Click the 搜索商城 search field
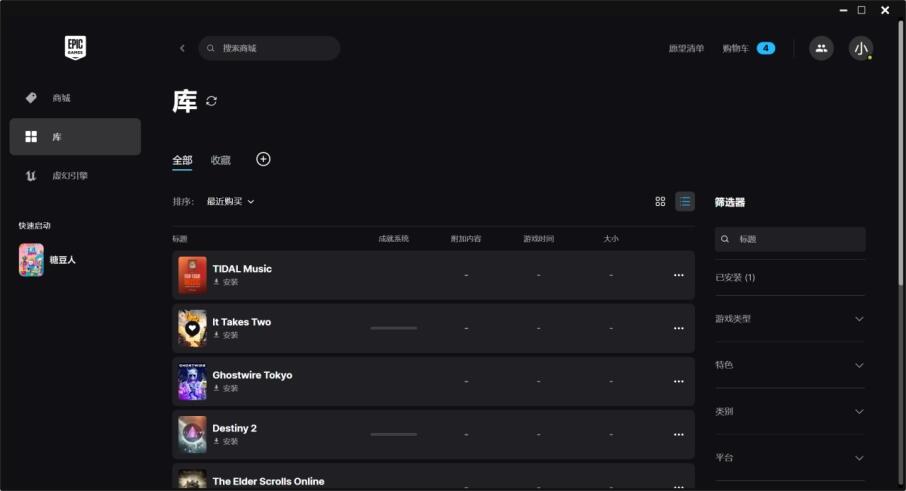Image resolution: width=906 pixels, height=491 pixels. (x=275, y=48)
